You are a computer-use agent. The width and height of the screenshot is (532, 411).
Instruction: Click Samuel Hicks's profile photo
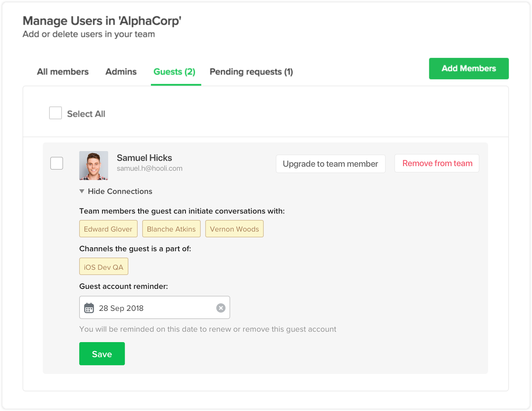[93, 165]
